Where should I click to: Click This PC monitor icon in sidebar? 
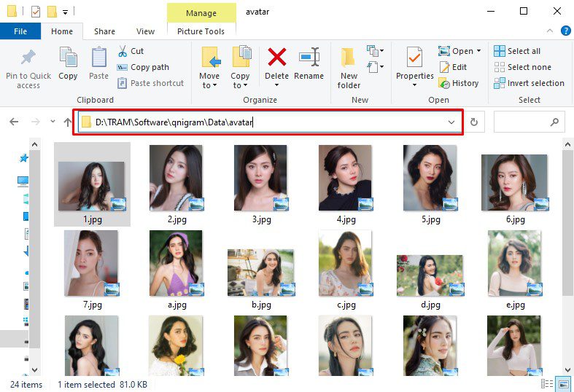(x=23, y=181)
